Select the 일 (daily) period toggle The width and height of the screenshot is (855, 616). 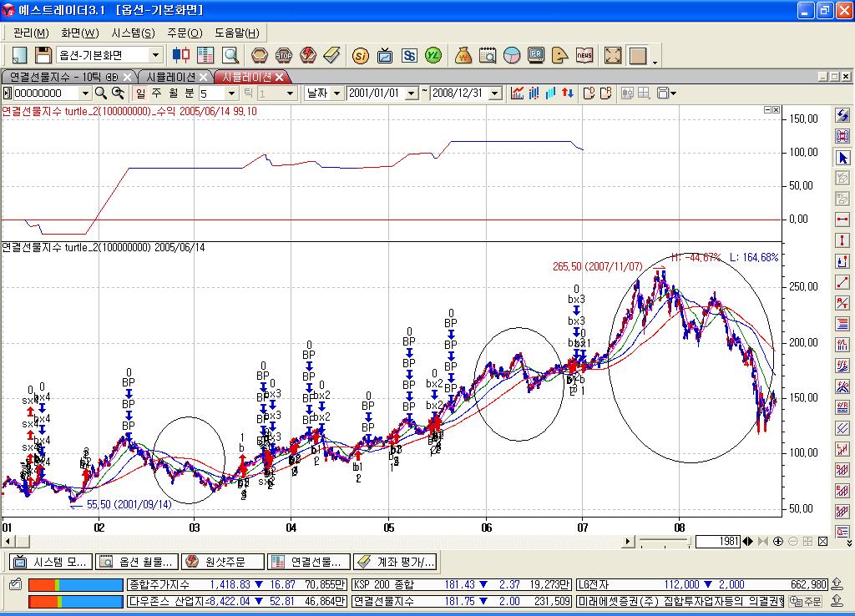point(140,93)
